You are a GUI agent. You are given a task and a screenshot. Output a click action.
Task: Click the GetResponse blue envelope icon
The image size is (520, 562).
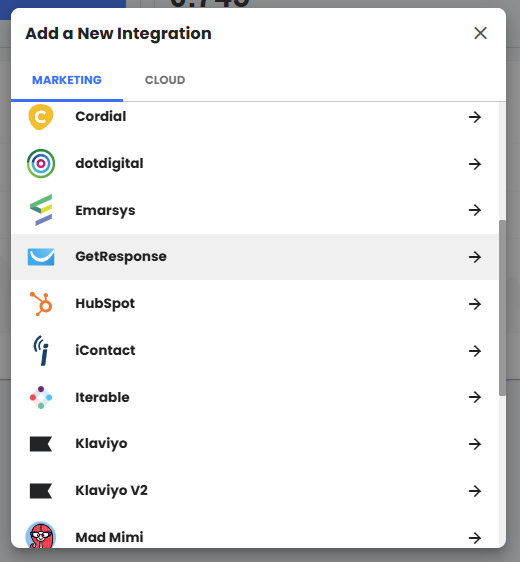pyautogui.click(x=41, y=257)
